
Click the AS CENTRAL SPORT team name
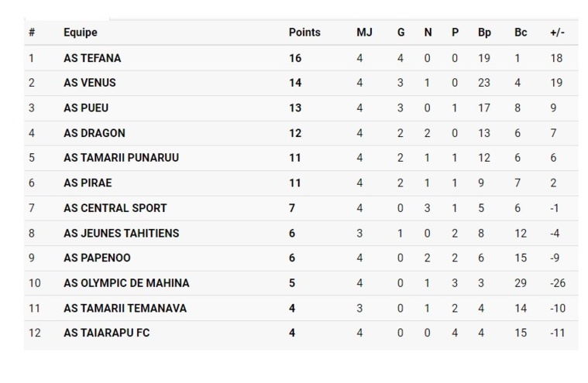115,208
